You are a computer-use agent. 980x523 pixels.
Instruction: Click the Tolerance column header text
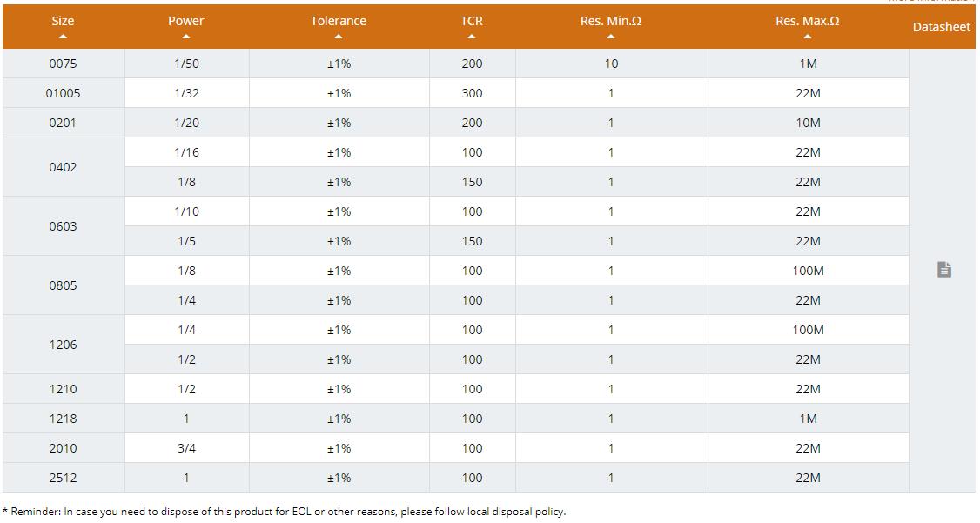click(339, 21)
